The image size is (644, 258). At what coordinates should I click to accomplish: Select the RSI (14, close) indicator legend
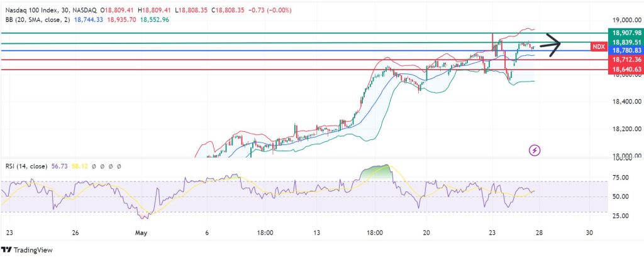click(x=26, y=166)
